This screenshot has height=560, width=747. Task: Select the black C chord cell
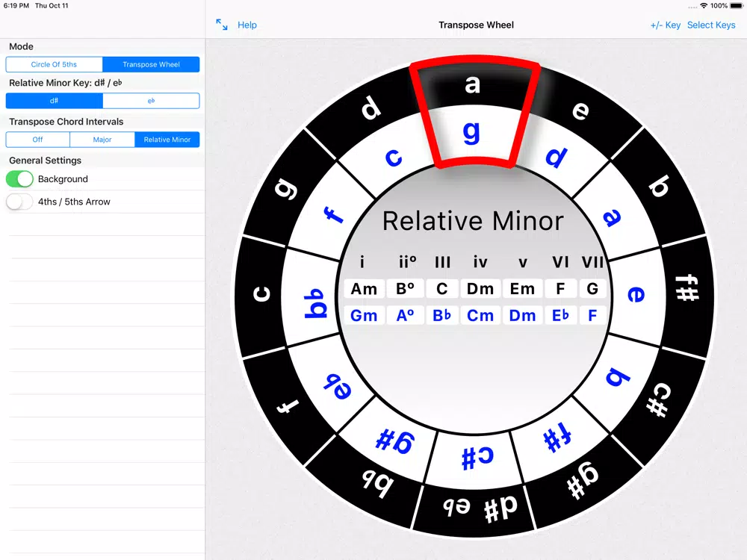441,288
